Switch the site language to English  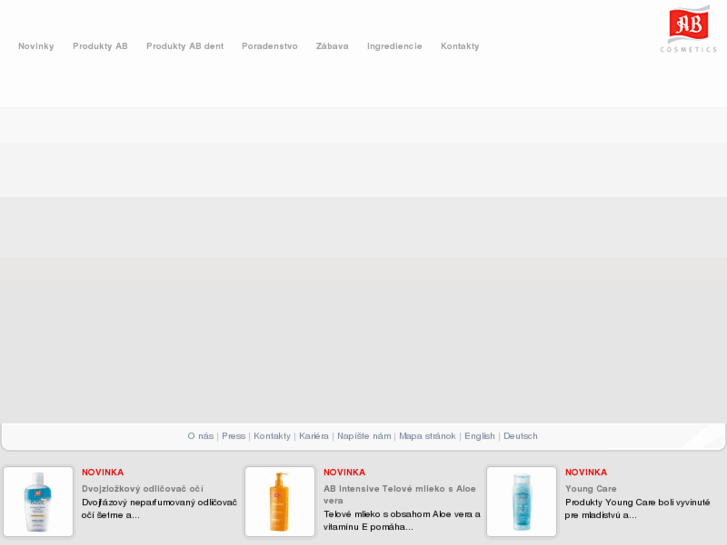[x=479, y=436]
